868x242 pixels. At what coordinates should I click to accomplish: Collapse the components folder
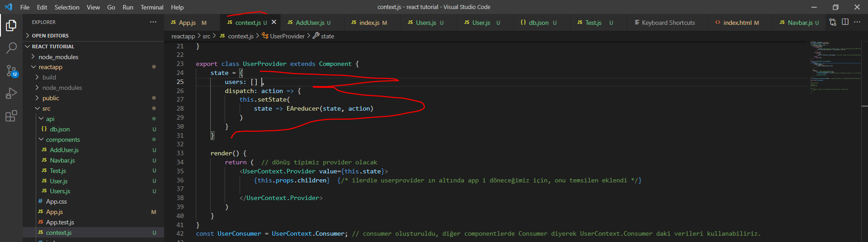[62, 140]
